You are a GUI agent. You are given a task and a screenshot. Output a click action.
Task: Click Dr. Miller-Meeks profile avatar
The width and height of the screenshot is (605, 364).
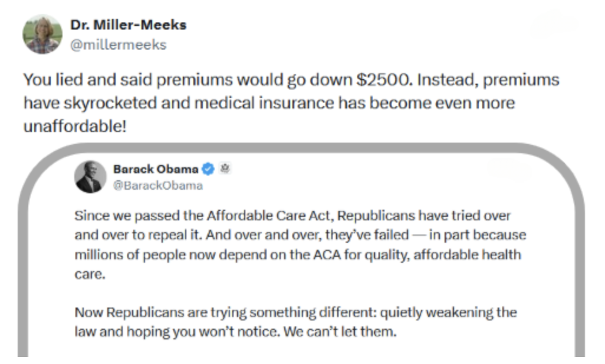pyautogui.click(x=42, y=34)
